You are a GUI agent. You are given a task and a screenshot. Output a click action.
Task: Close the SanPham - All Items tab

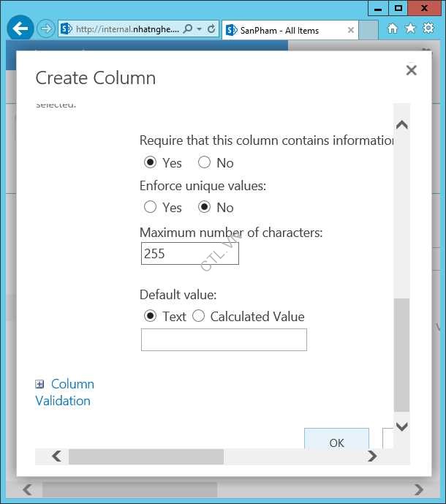[x=351, y=30]
